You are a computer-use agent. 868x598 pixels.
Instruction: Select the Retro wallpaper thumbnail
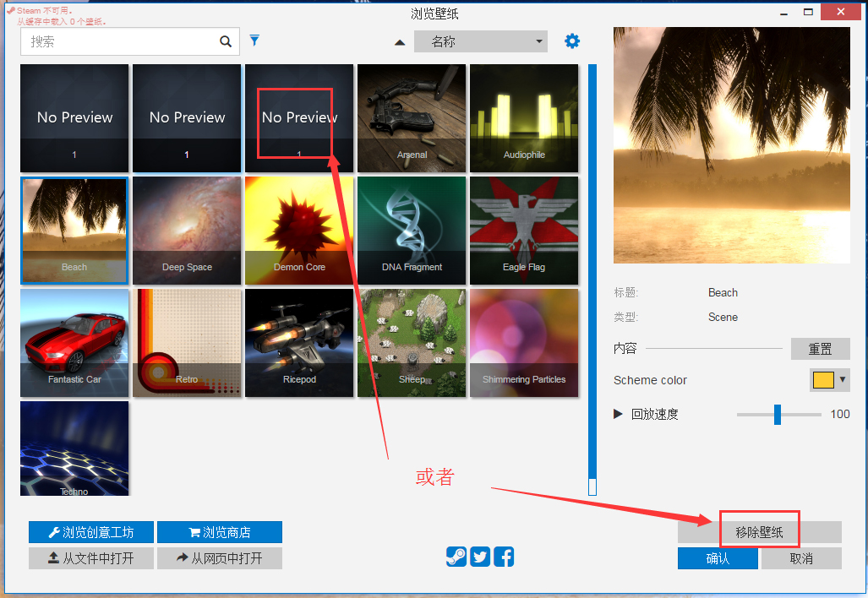tap(187, 343)
